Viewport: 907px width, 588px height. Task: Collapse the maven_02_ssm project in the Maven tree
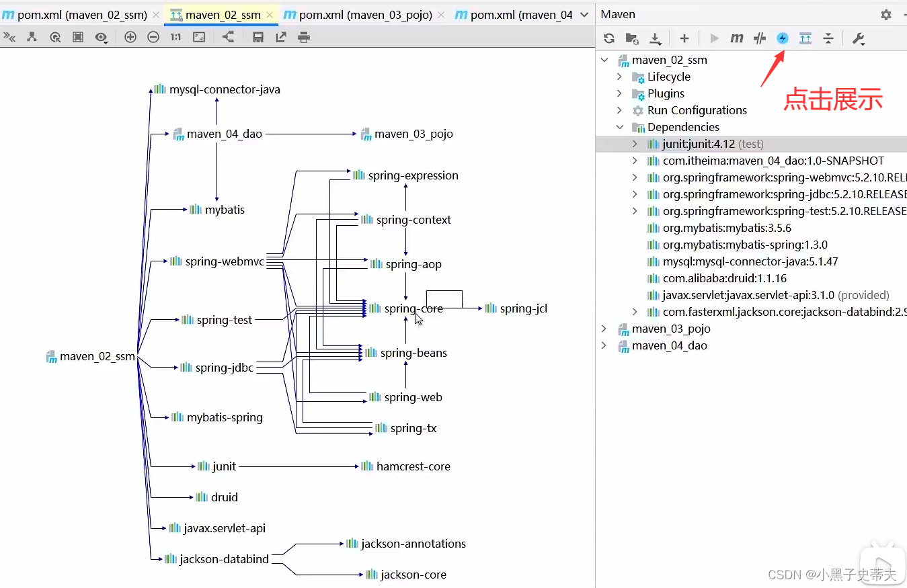click(x=604, y=60)
